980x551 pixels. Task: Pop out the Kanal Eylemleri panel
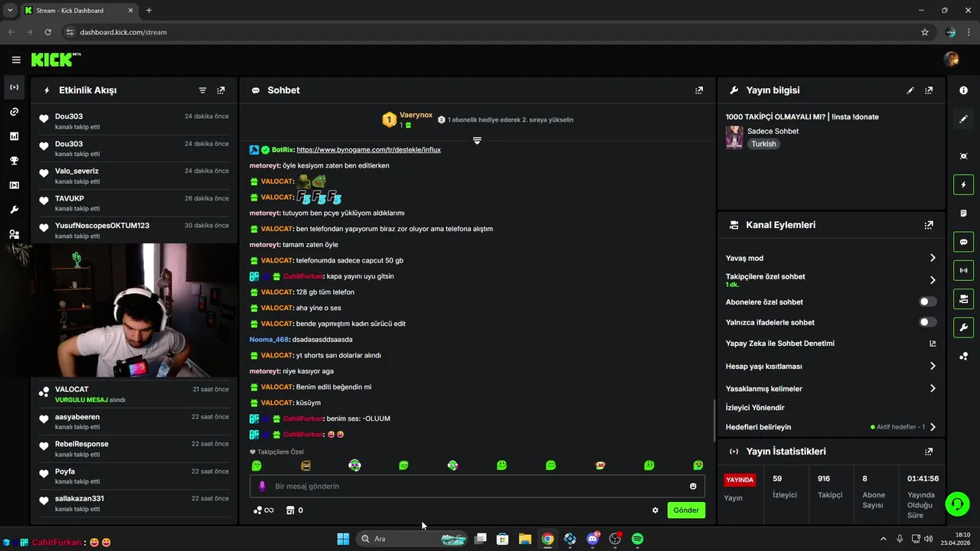point(929,225)
